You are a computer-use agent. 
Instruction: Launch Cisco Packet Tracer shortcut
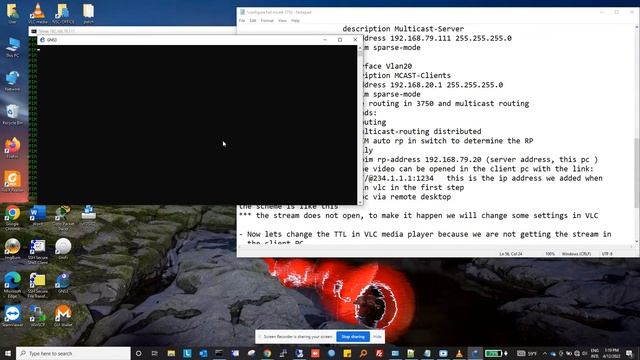click(x=63, y=217)
